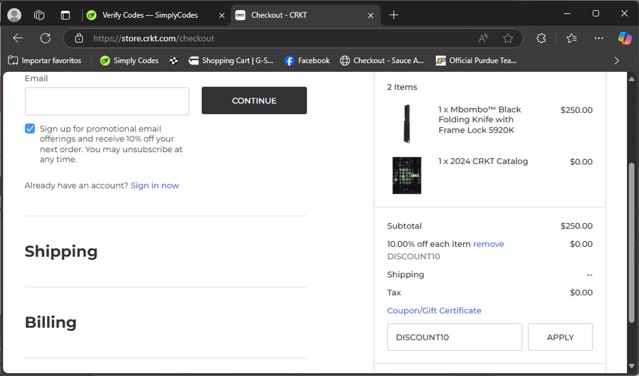Click Coupon/Gift Certificate link
This screenshot has width=639, height=376.
pos(434,310)
